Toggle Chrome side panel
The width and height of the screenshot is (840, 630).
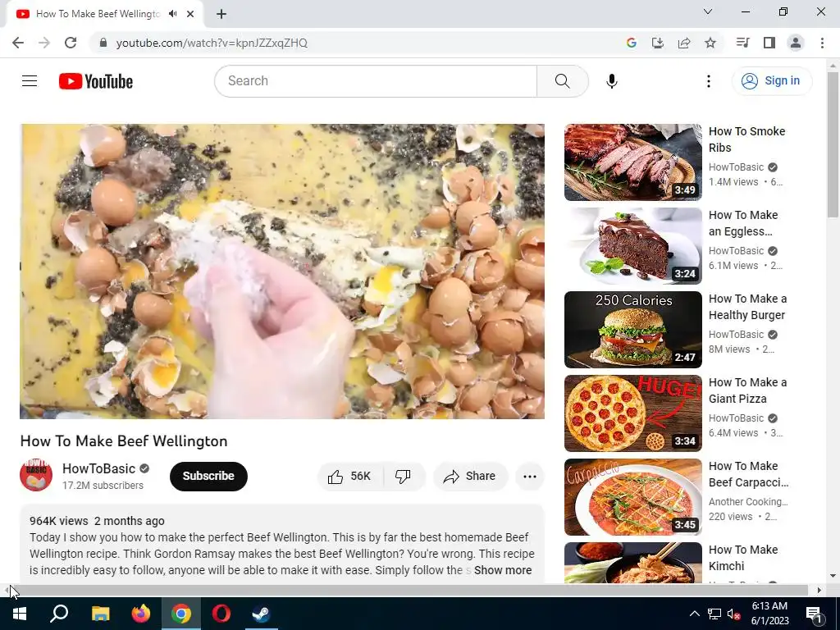click(769, 43)
